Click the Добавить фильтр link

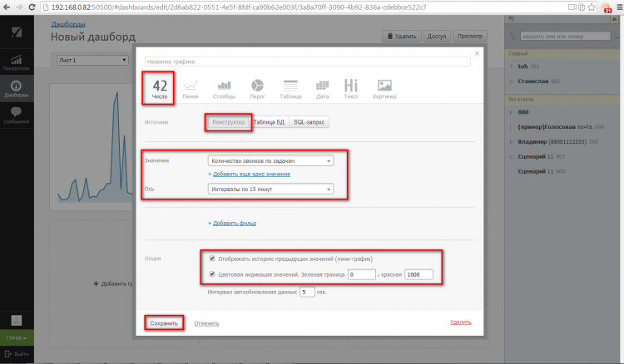coord(233,223)
